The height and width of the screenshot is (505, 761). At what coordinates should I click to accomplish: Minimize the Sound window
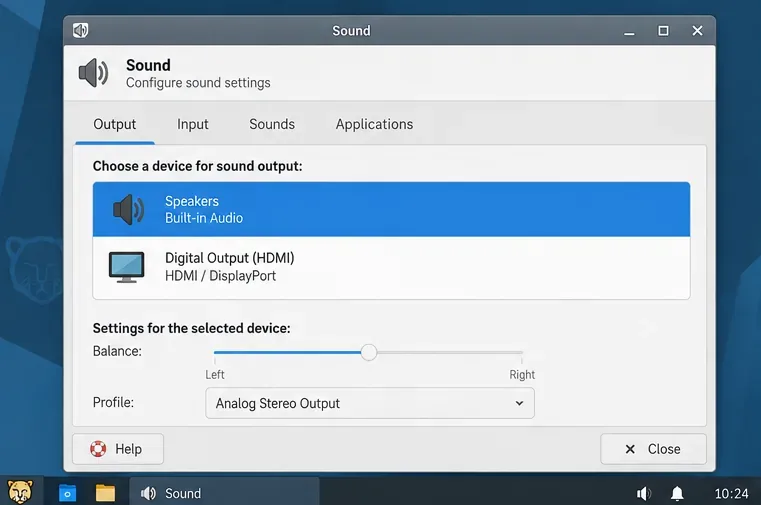[x=629, y=32]
